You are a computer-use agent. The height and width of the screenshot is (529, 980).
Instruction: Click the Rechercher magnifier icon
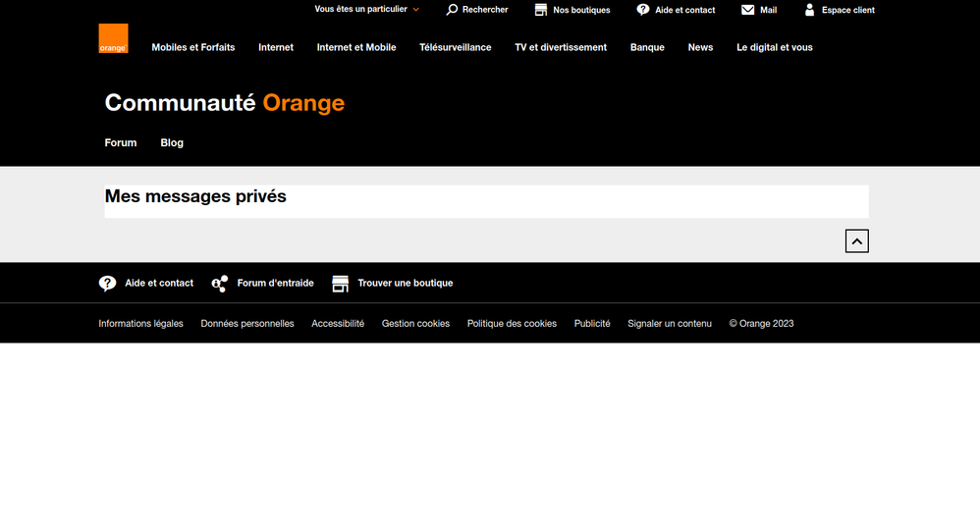click(x=452, y=10)
